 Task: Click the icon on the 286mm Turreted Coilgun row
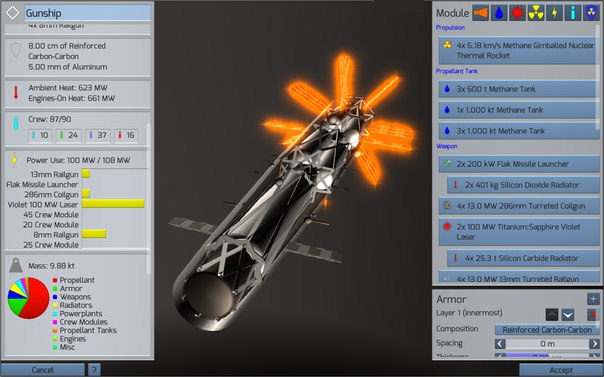[447, 206]
